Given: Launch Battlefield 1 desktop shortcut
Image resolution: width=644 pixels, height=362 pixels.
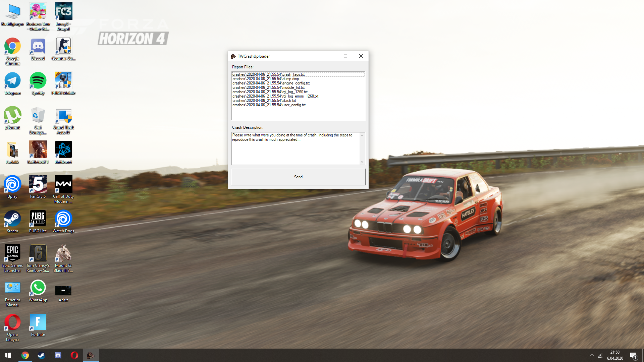Looking at the screenshot, I should [38, 153].
